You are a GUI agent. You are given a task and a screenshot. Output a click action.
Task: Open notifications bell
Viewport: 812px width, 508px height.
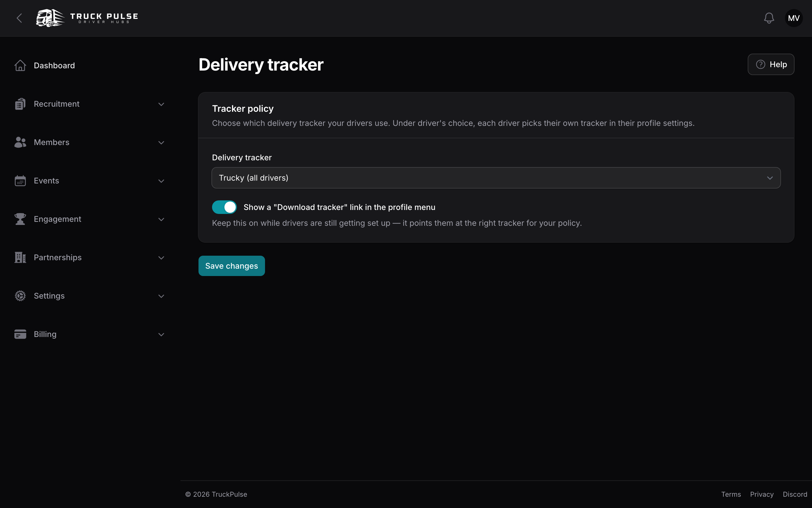click(769, 18)
